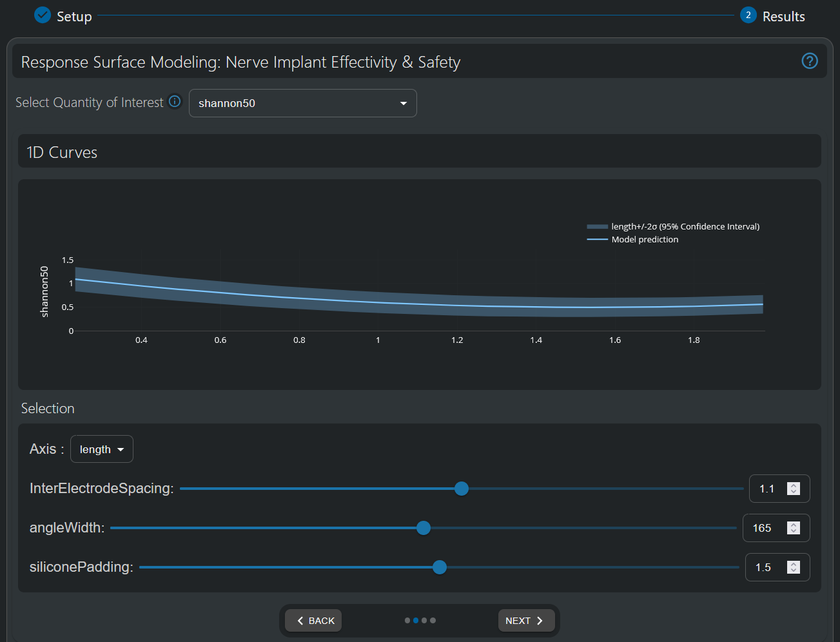
Task: Click the Results step number badge
Action: (748, 15)
